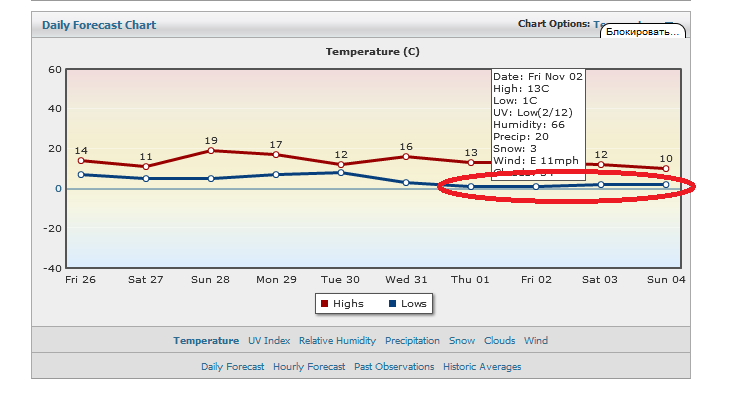
Task: Click the Highs data point labeled 19
Action: coord(211,150)
